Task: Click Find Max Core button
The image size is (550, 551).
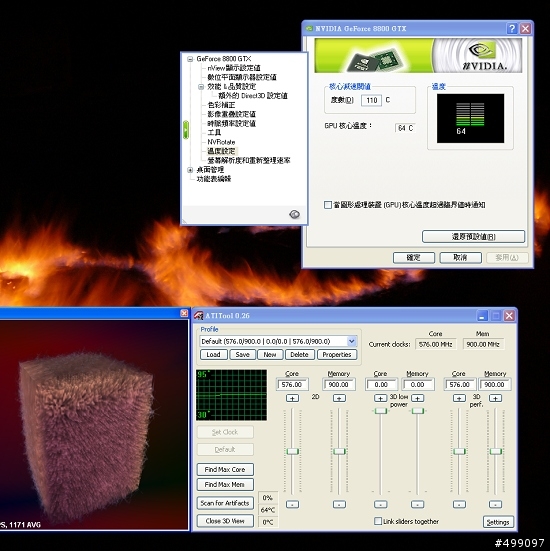Action: (x=225, y=469)
